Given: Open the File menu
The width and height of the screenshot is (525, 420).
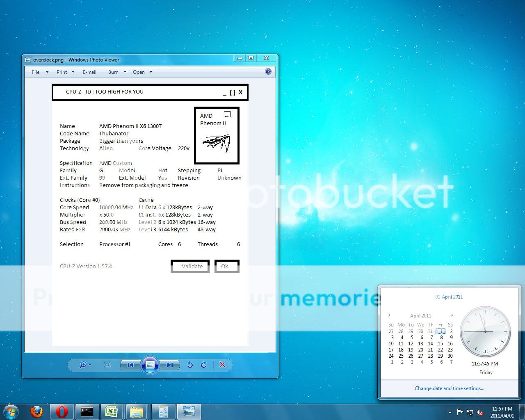Looking at the screenshot, I should [x=40, y=72].
